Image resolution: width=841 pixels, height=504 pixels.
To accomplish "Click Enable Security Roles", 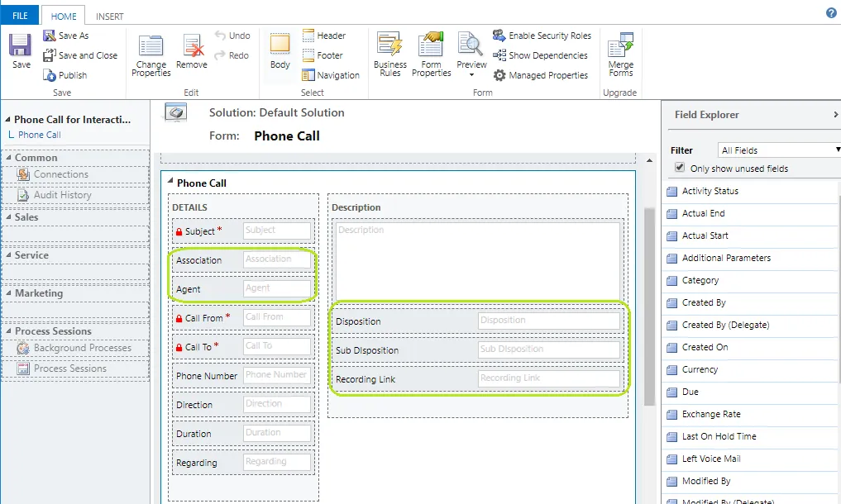I will coord(542,36).
